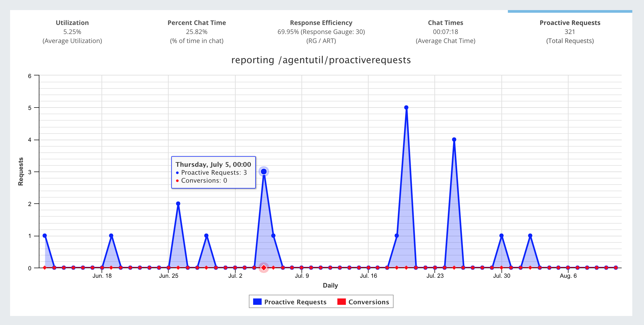Switch to Percent Chat Time tab
The height and width of the screenshot is (325, 644).
pos(196,31)
